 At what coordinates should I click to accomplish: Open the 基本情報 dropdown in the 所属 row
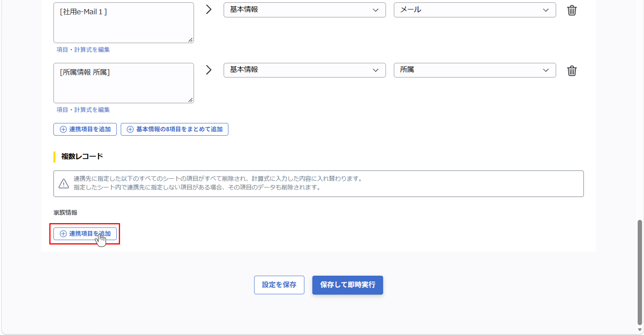[x=304, y=70]
